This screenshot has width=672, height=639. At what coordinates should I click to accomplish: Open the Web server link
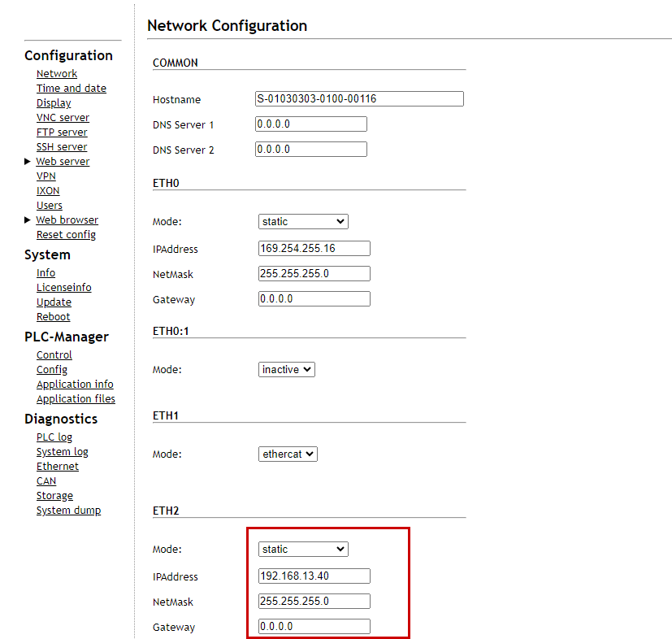click(63, 161)
